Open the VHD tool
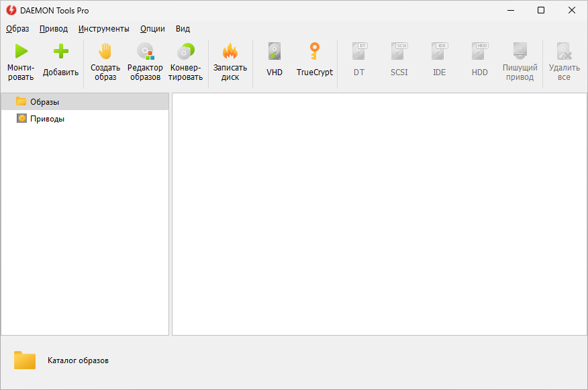 274,60
